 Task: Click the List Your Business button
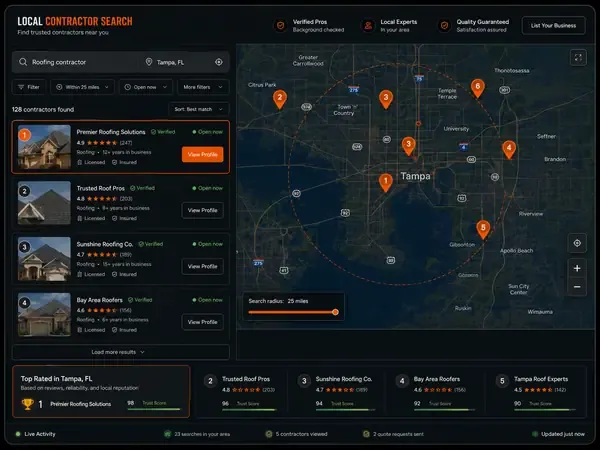pos(553,26)
